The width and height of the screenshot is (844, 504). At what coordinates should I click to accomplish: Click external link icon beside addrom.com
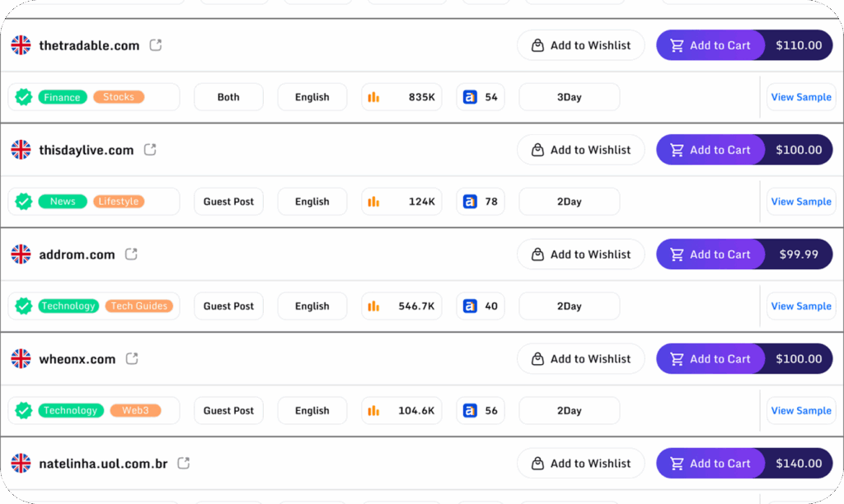point(131,254)
